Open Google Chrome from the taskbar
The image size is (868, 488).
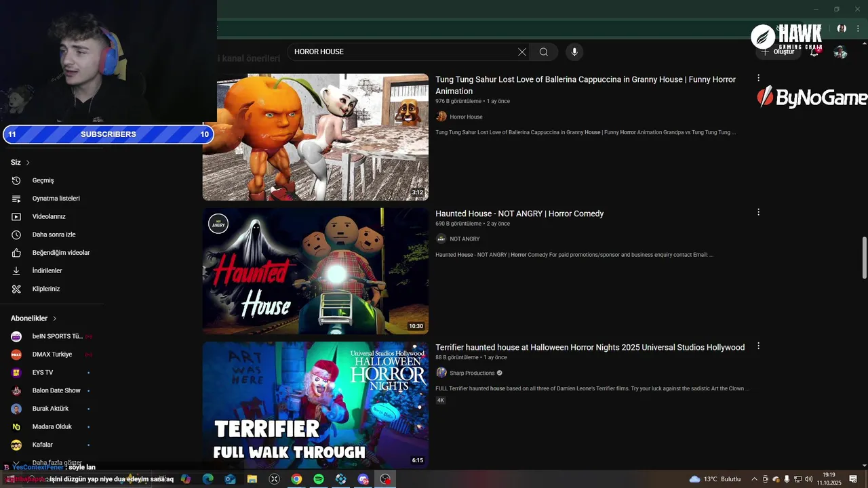pyautogui.click(x=296, y=479)
